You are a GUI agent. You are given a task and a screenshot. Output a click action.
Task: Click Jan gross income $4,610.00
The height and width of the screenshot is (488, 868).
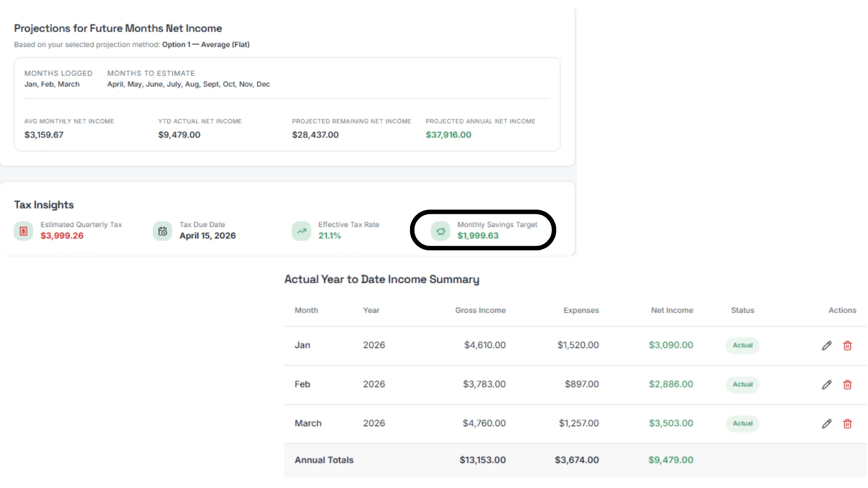485,345
